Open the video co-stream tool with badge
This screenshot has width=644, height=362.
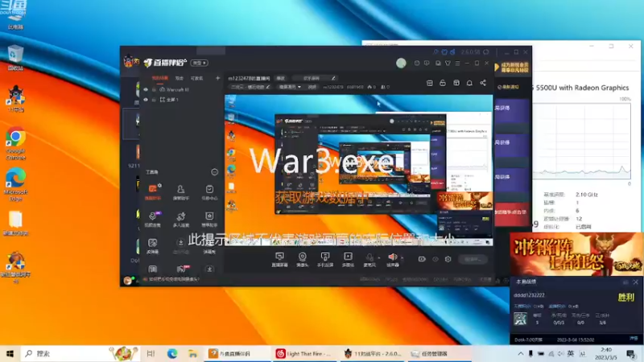[x=153, y=219]
